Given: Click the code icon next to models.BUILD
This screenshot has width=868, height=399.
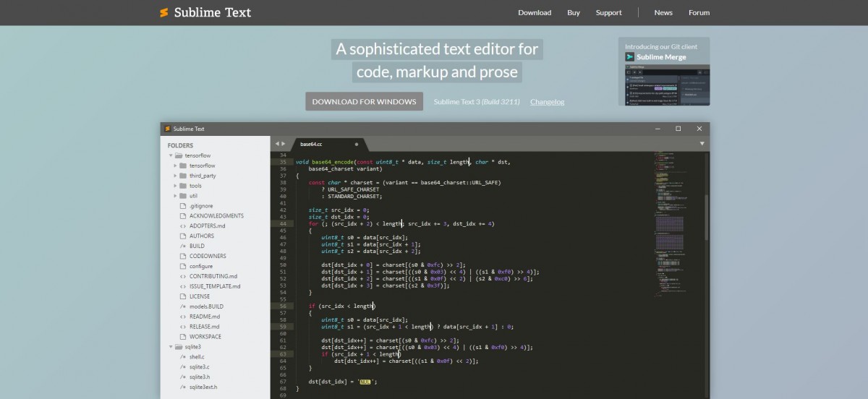Looking at the screenshot, I should tap(183, 306).
